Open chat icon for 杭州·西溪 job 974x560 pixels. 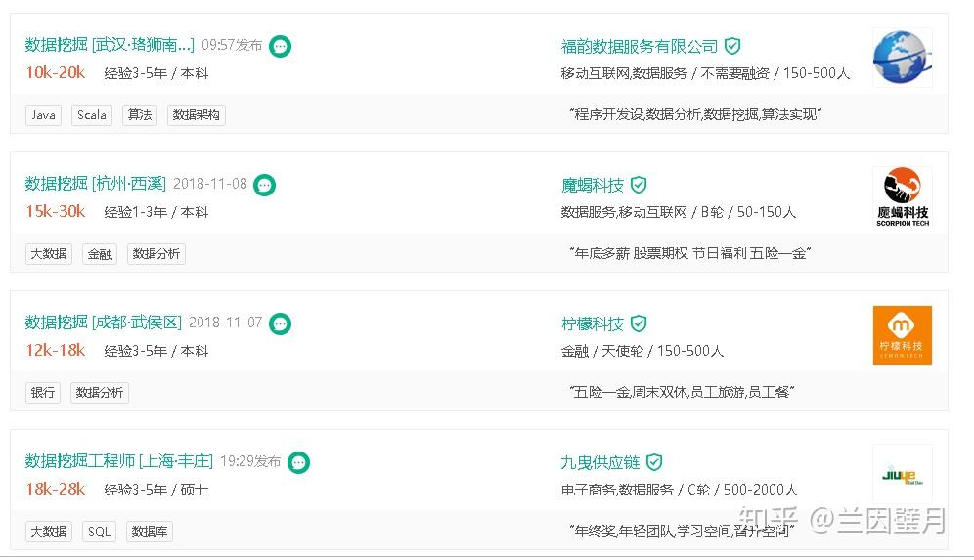pos(265,185)
